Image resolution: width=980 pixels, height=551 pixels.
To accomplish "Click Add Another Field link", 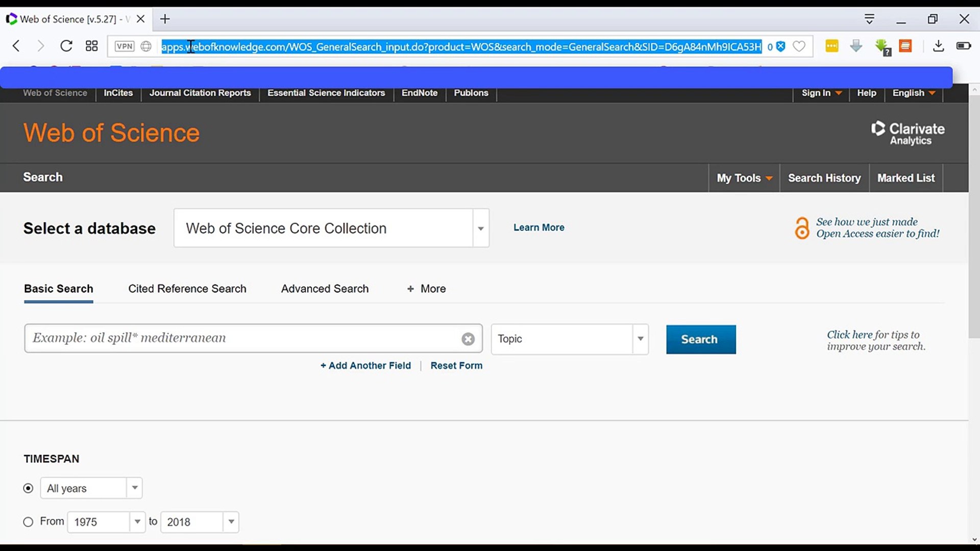I will click(x=365, y=366).
